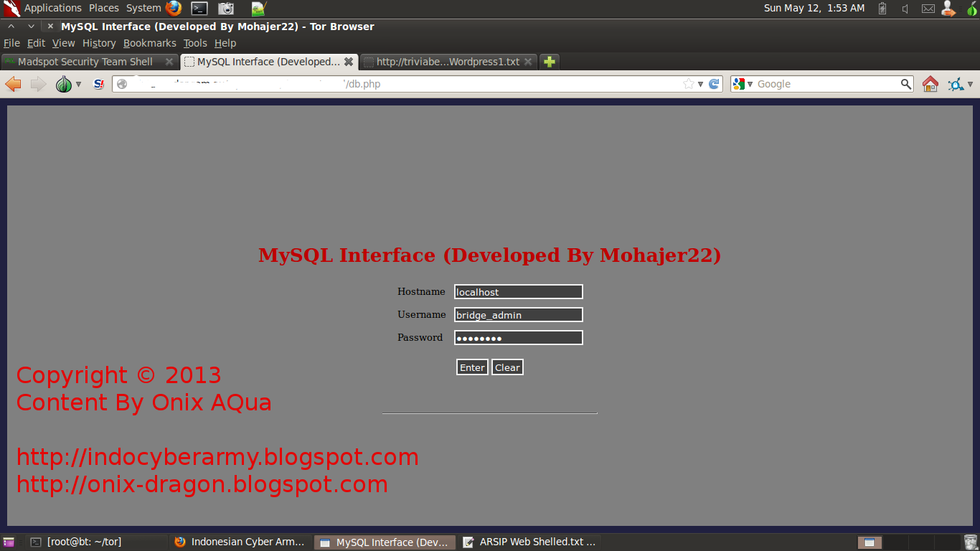Open the View menu
This screenshot has width=980, height=551.
[x=63, y=43]
